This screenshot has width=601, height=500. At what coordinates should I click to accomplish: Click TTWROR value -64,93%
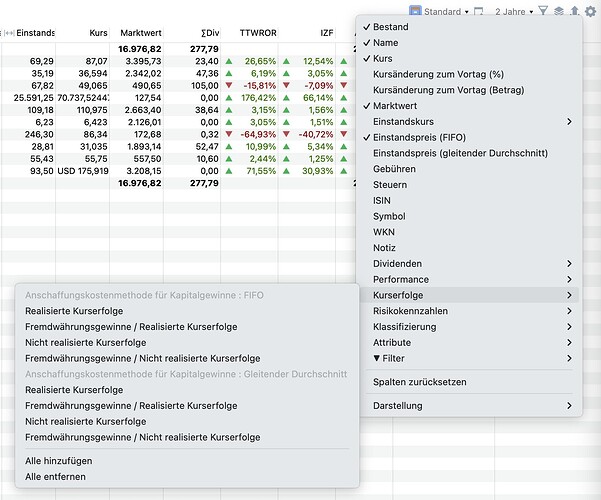[258, 135]
